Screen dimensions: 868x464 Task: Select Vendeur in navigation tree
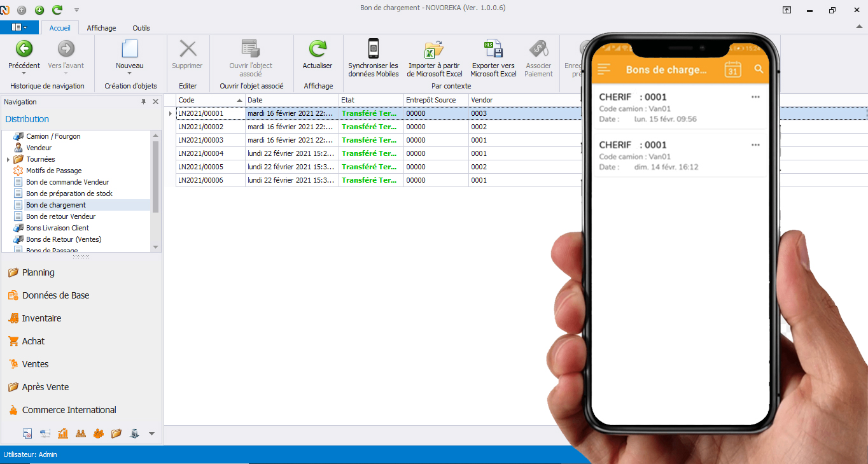tap(39, 148)
